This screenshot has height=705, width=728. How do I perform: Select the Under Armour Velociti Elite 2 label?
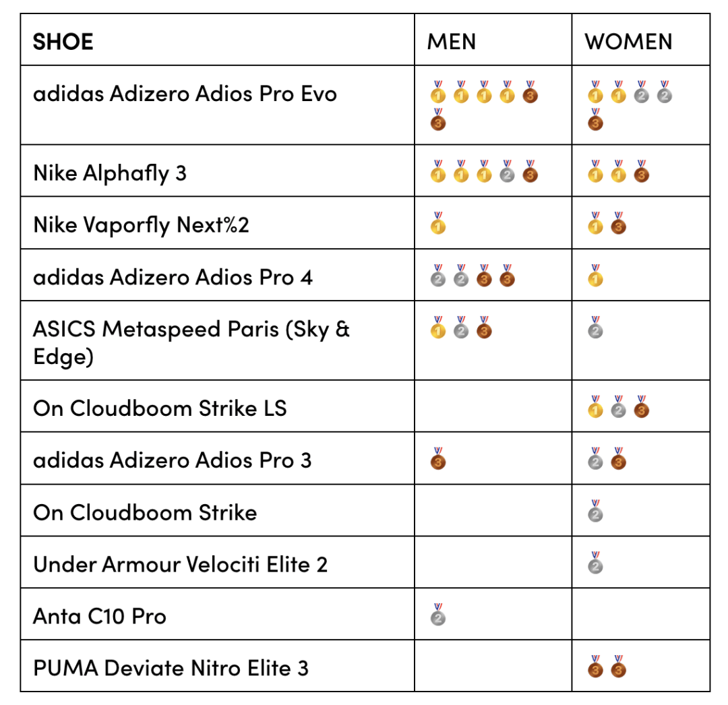(181, 564)
